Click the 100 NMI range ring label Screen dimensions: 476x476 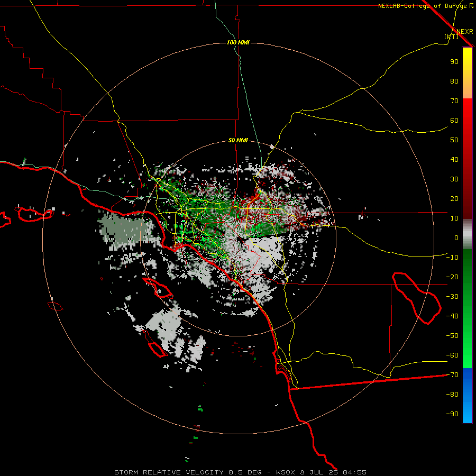coord(238,42)
